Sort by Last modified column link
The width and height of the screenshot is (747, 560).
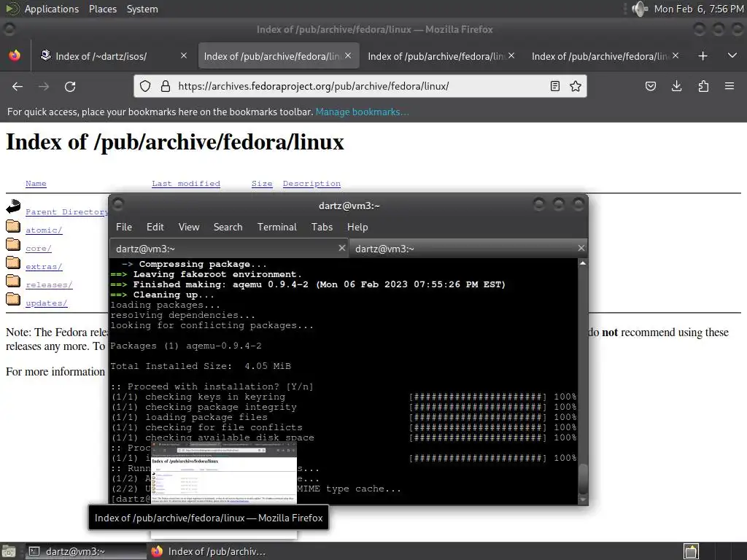click(x=186, y=183)
